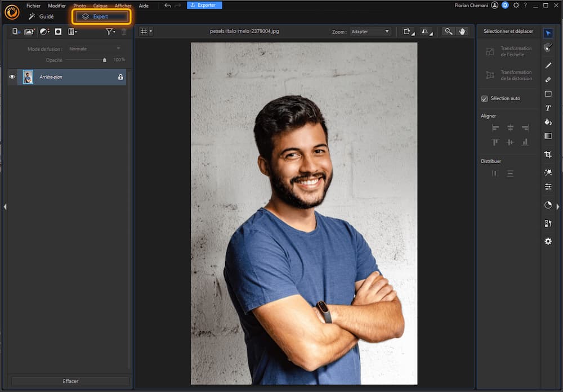Activate the magnifier Zoom tool
This screenshot has width=563, height=392.
click(x=449, y=31)
